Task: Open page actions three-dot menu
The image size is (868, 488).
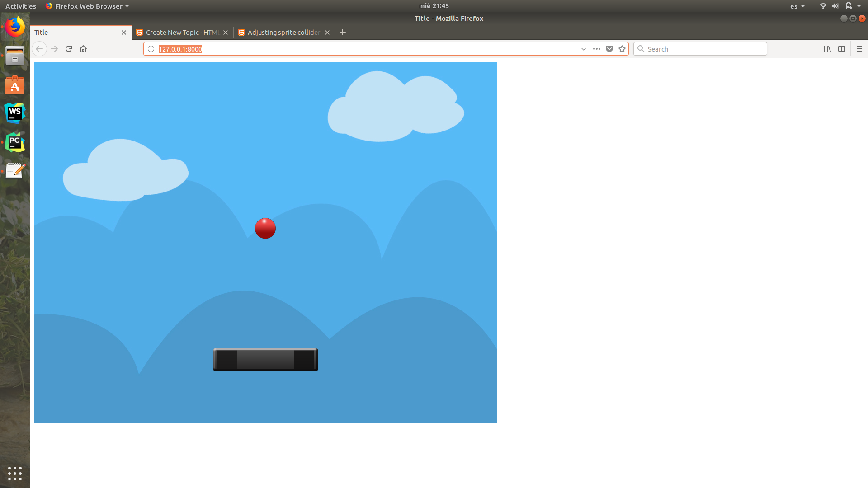Action: pyautogui.click(x=597, y=49)
